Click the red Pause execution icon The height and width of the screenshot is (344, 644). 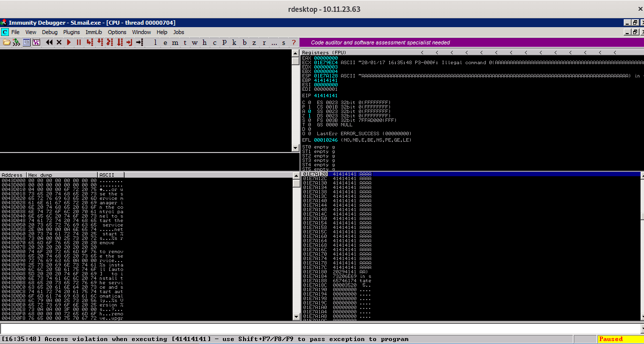79,42
